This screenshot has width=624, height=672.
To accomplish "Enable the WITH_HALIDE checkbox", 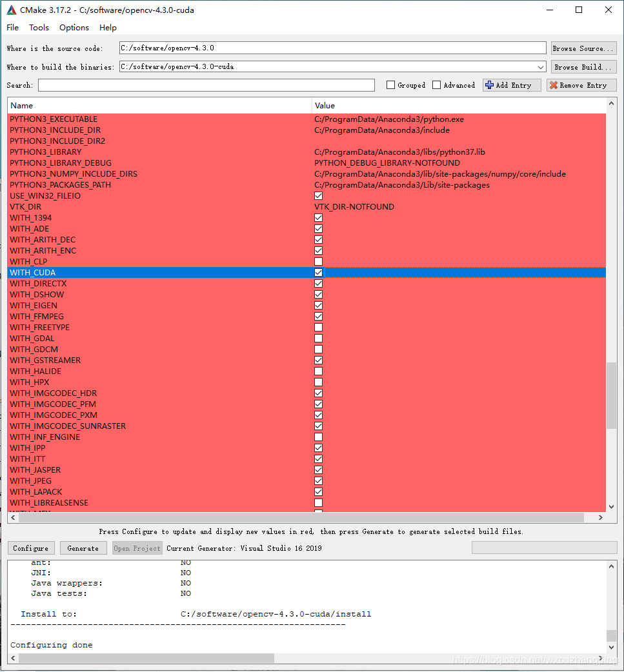I will pos(318,371).
